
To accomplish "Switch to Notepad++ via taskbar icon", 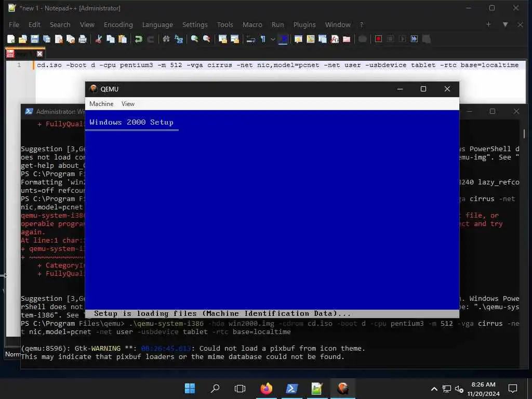I will click(317, 388).
